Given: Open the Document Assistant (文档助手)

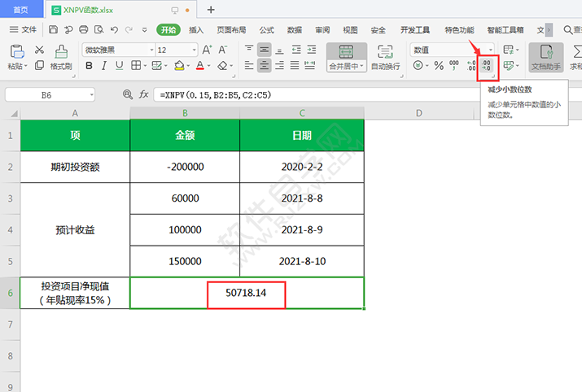Looking at the screenshot, I should tap(546, 57).
